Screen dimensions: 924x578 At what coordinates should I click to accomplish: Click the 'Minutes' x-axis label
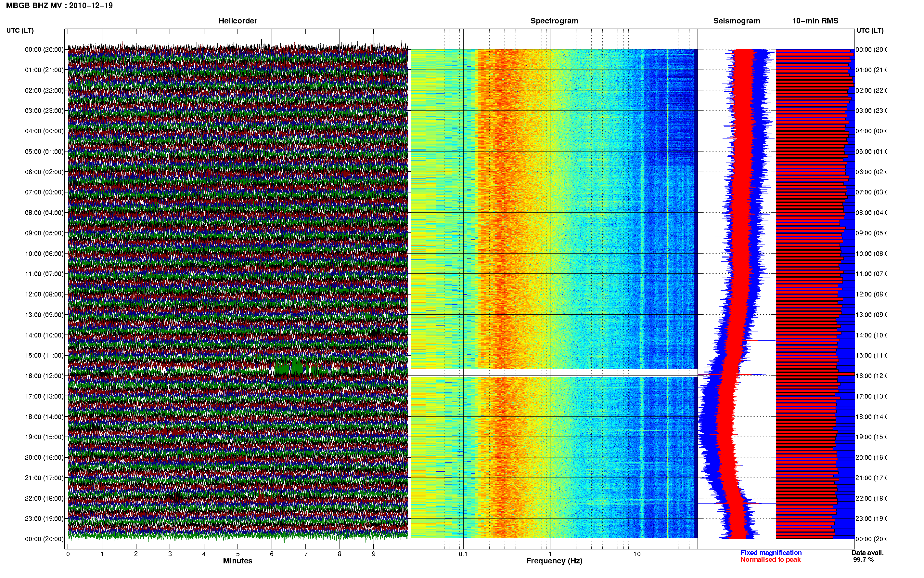pyautogui.click(x=237, y=561)
